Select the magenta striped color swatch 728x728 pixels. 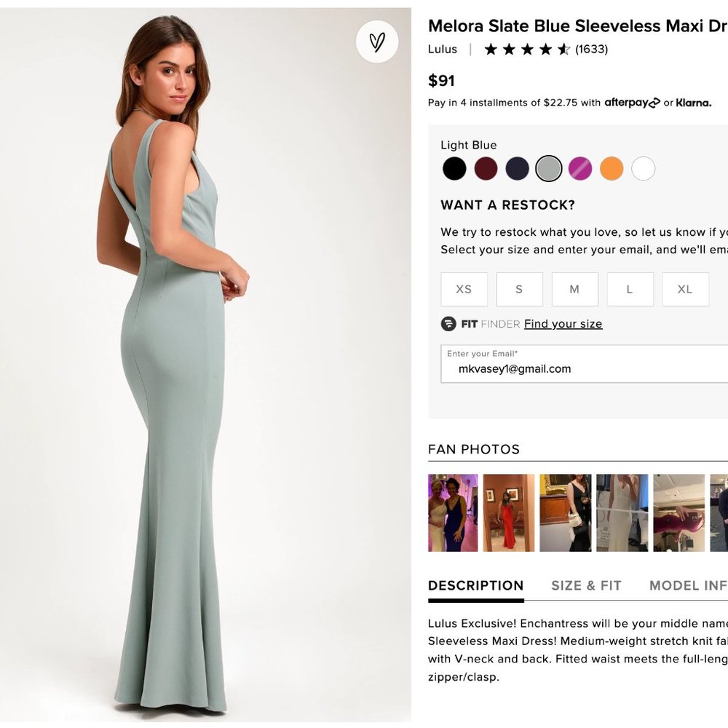tap(580, 168)
